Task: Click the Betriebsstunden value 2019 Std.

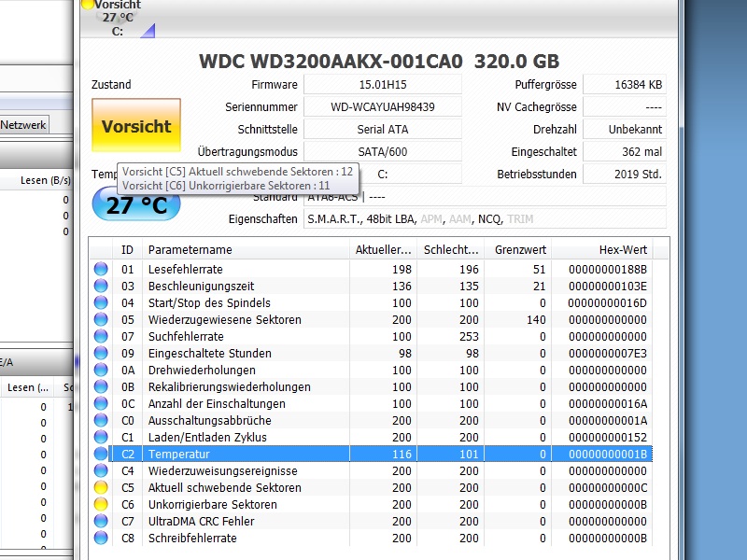Action: [625, 174]
